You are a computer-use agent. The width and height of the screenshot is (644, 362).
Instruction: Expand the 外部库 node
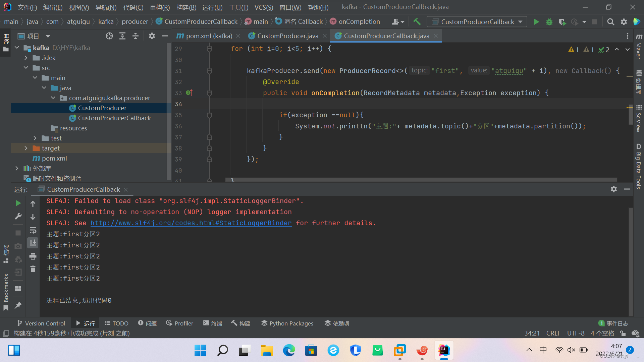click(17, 168)
